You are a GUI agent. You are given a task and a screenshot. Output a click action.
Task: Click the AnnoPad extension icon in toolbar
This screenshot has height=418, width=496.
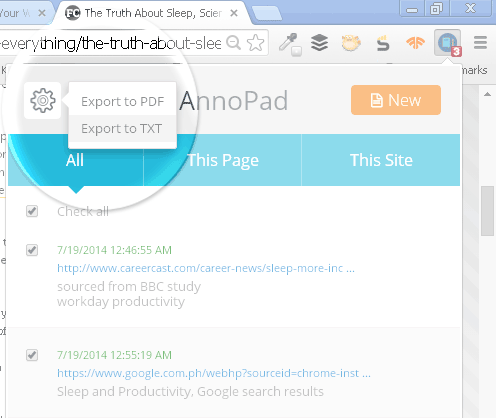(448, 43)
